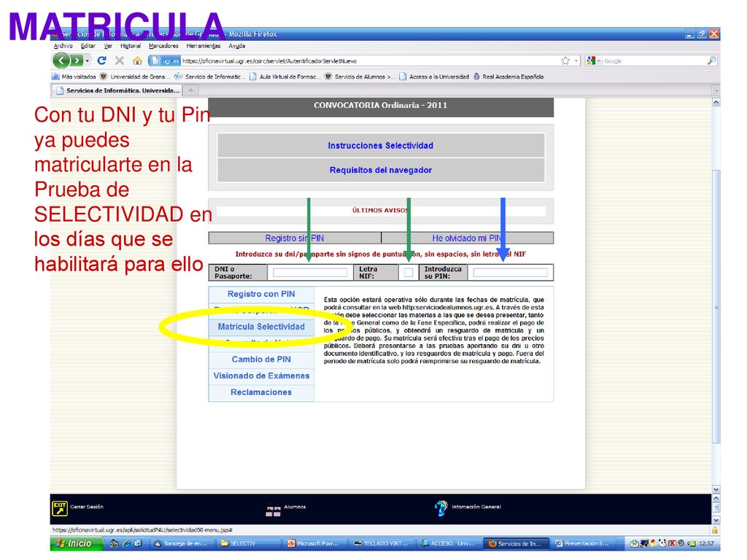
Task: Click the address bar URL field
Action: [x=369, y=61]
